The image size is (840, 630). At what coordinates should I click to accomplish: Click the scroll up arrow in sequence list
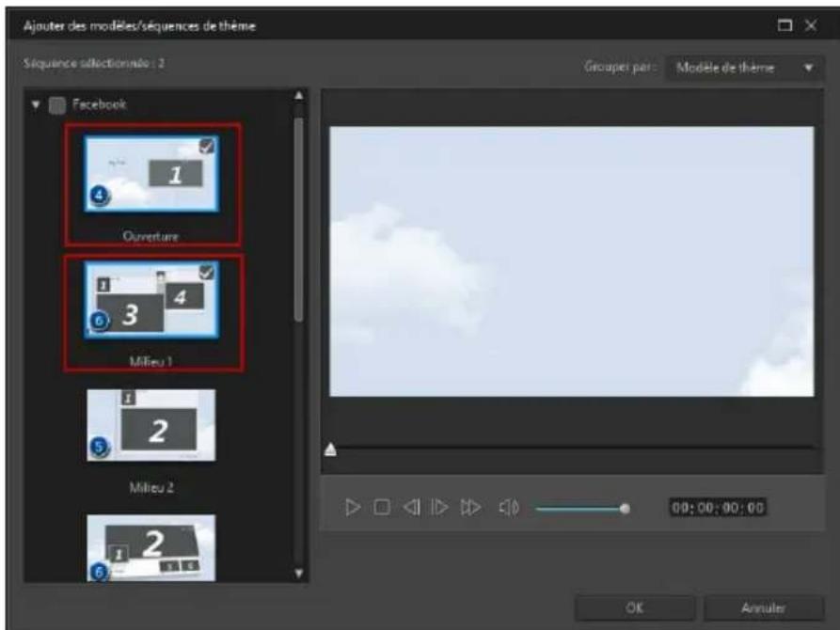[x=300, y=96]
